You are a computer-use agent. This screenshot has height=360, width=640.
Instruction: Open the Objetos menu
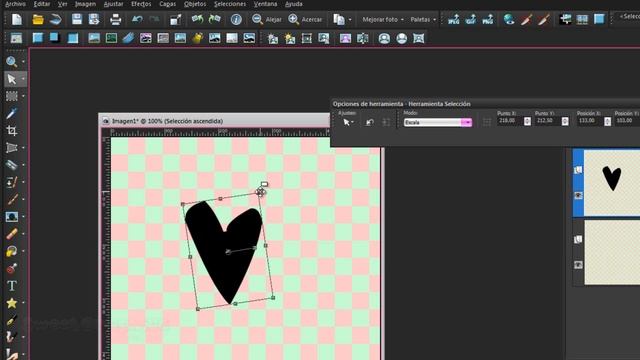(195, 4)
